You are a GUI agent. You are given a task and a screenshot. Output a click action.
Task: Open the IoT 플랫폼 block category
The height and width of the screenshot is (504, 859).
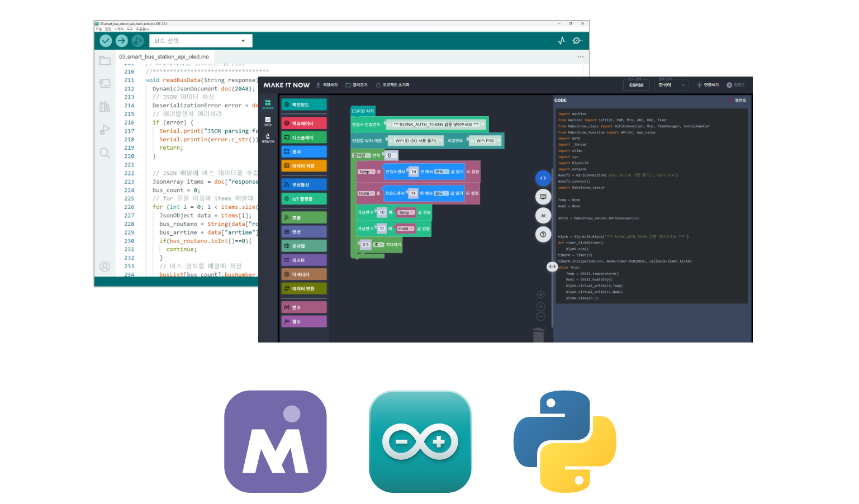(x=304, y=199)
